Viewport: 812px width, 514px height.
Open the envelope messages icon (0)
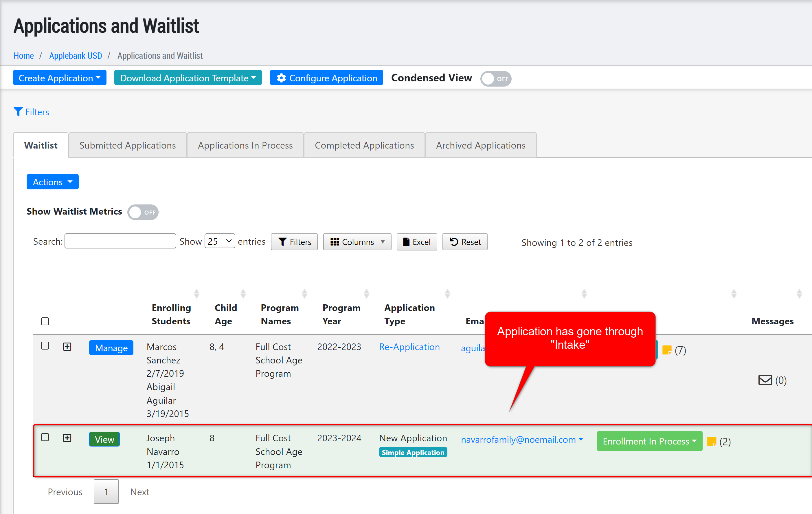(x=765, y=380)
